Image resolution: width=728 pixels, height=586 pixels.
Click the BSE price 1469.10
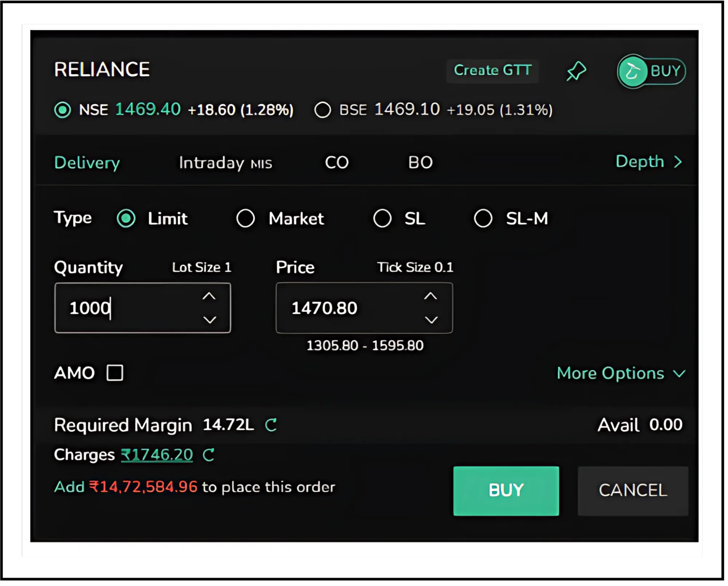click(x=407, y=109)
